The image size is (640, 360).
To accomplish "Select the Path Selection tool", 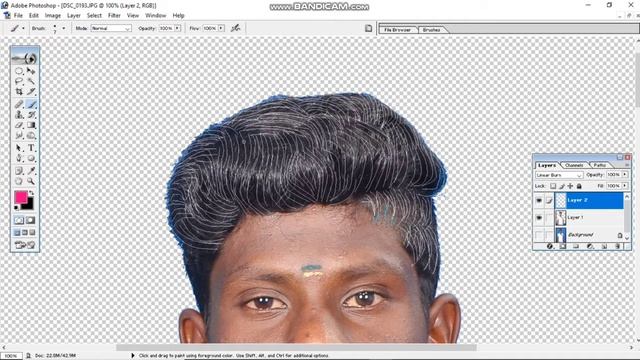I will pos(19,148).
